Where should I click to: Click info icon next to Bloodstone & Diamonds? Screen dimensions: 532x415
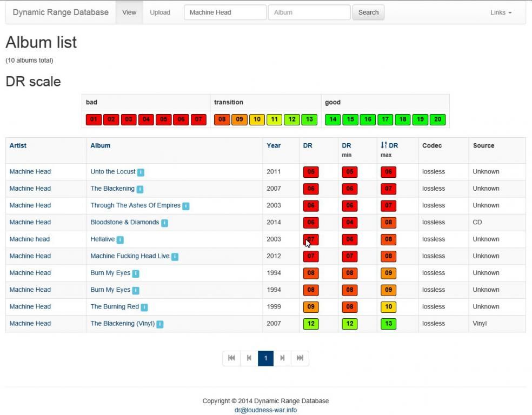(x=164, y=223)
